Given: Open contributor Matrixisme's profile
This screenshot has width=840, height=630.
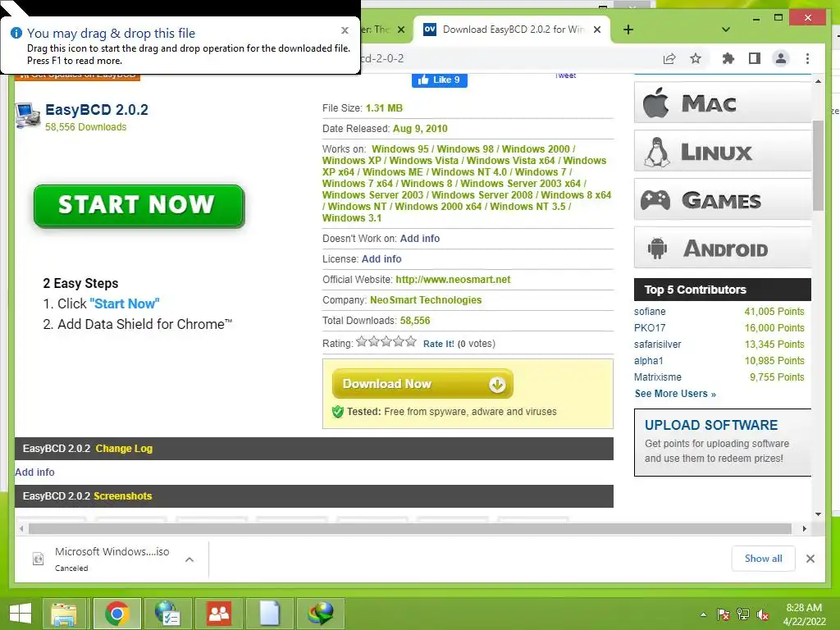Looking at the screenshot, I should [x=658, y=377].
